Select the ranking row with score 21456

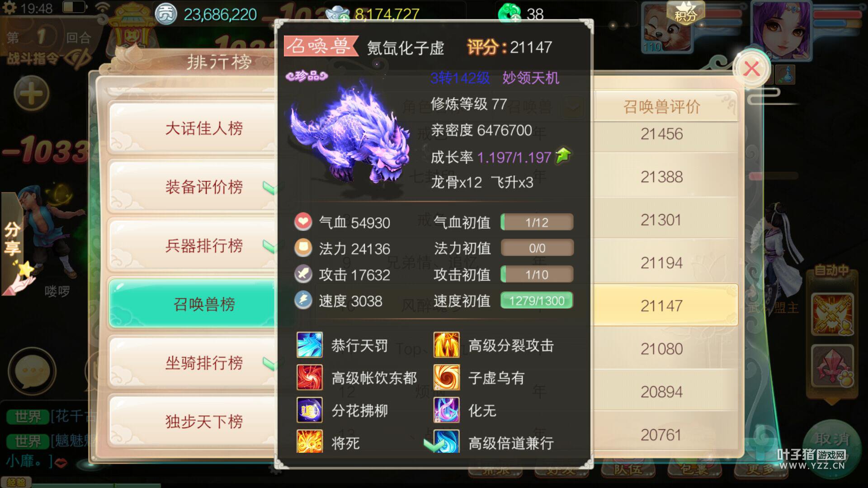pos(661,134)
